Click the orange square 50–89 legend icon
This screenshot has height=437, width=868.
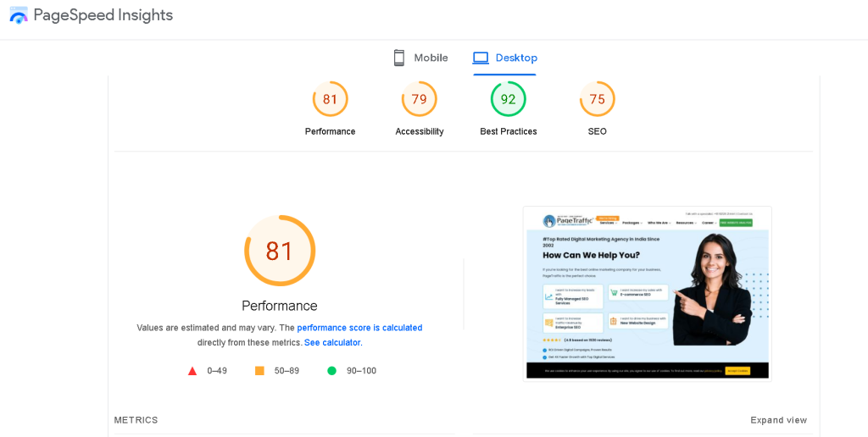click(259, 371)
